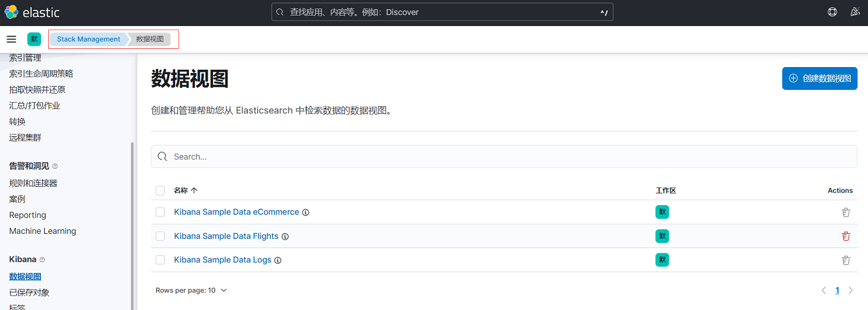Open 拍取快照并还原 in sidebar

(37, 90)
